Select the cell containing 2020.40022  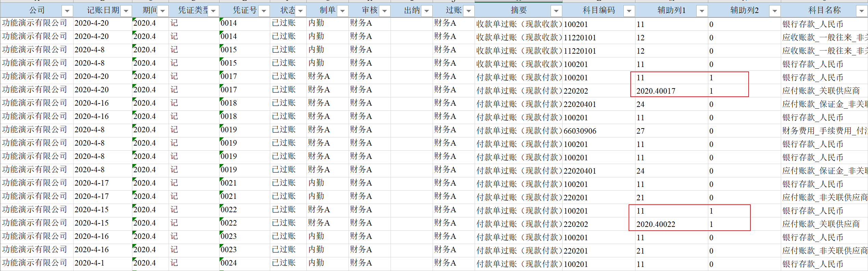coord(670,224)
